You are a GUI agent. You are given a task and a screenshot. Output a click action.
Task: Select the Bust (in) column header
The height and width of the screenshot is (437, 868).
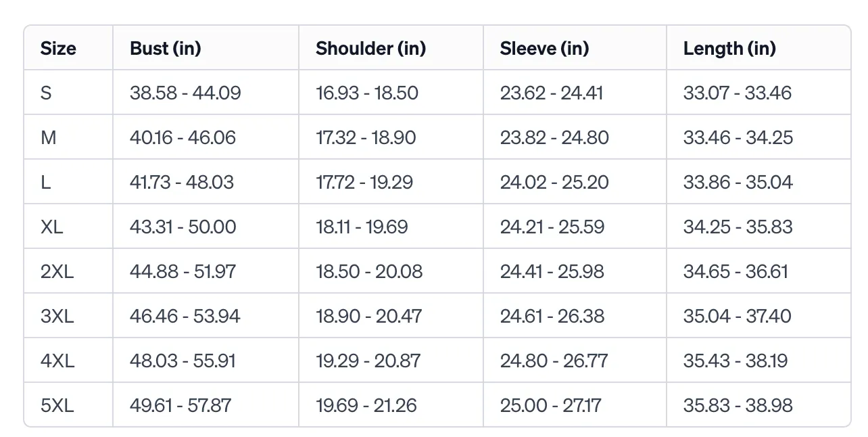coord(166,49)
